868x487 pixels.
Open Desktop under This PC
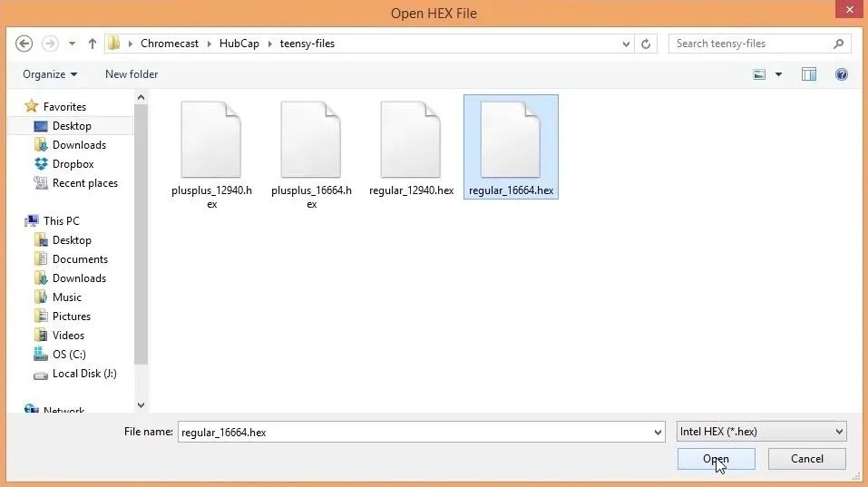[x=72, y=240]
